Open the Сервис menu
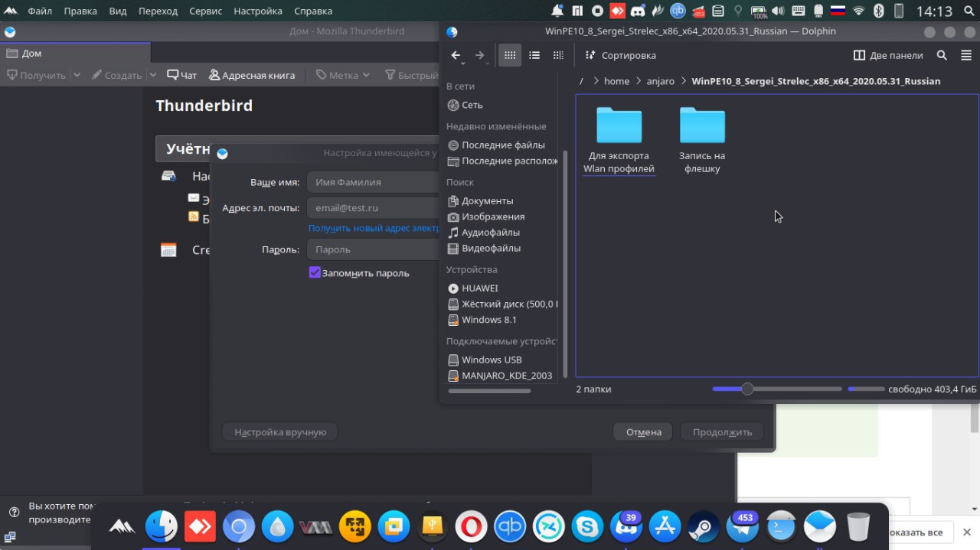The height and width of the screenshot is (550, 980). click(x=204, y=11)
